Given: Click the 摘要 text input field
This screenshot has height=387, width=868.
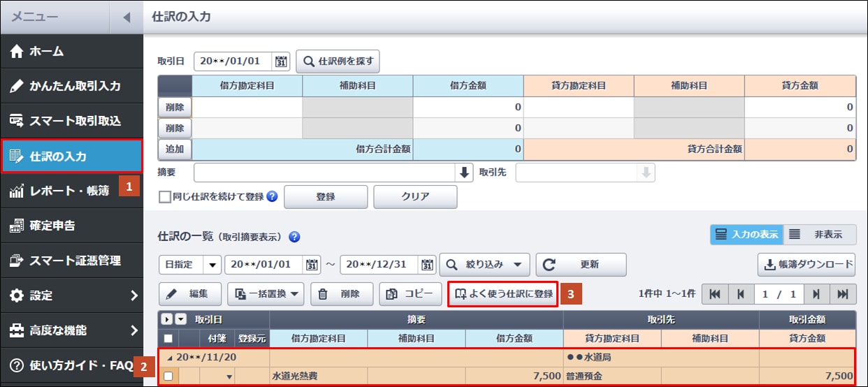Looking at the screenshot, I should (x=324, y=173).
